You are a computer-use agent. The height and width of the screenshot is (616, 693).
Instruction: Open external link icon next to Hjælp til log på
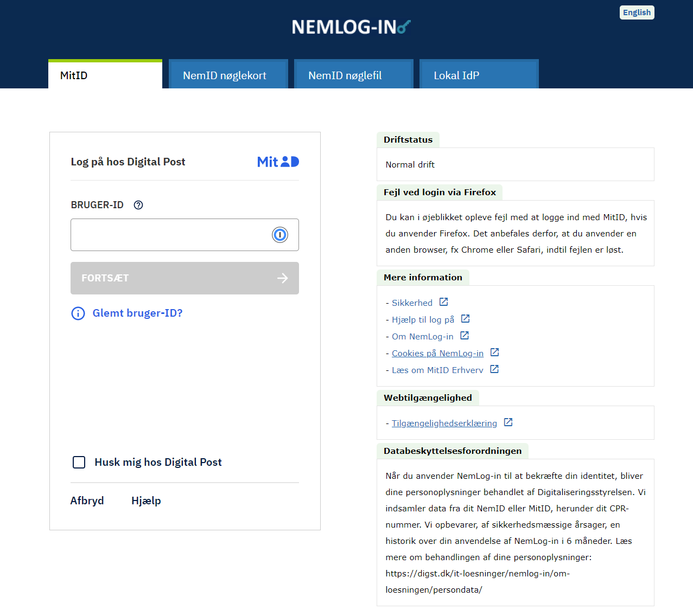pos(466,319)
